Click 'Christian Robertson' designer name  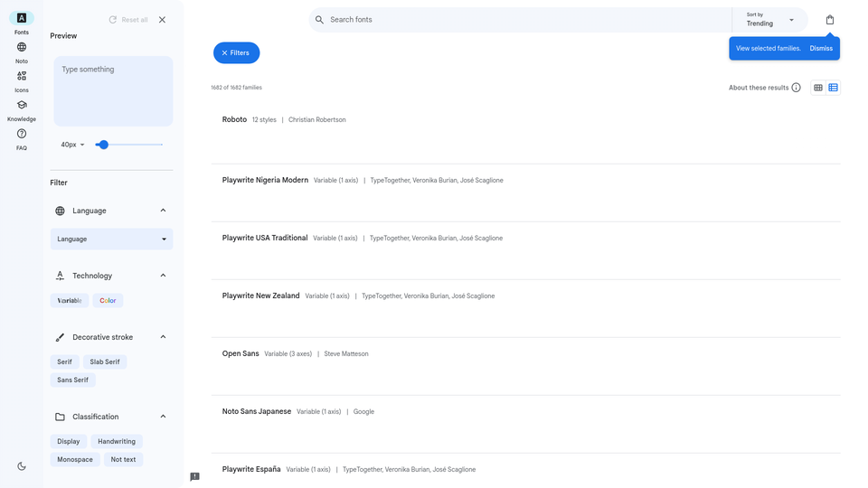pos(317,119)
